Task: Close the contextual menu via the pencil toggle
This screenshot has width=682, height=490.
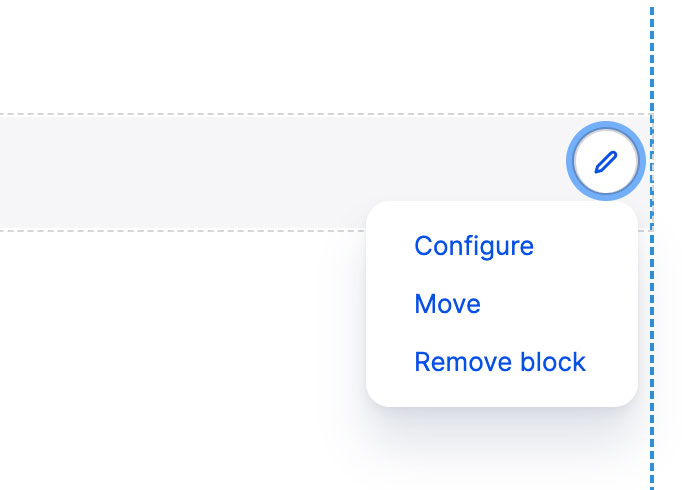Action: click(605, 161)
